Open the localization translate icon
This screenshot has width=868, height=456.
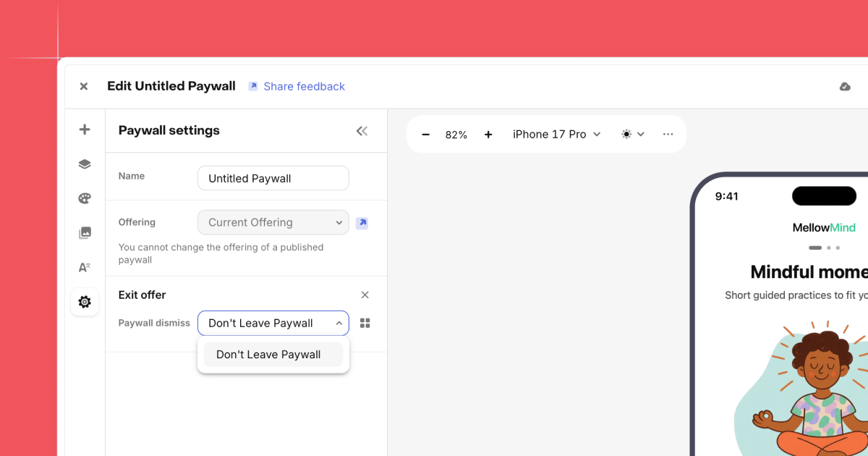[85, 267]
